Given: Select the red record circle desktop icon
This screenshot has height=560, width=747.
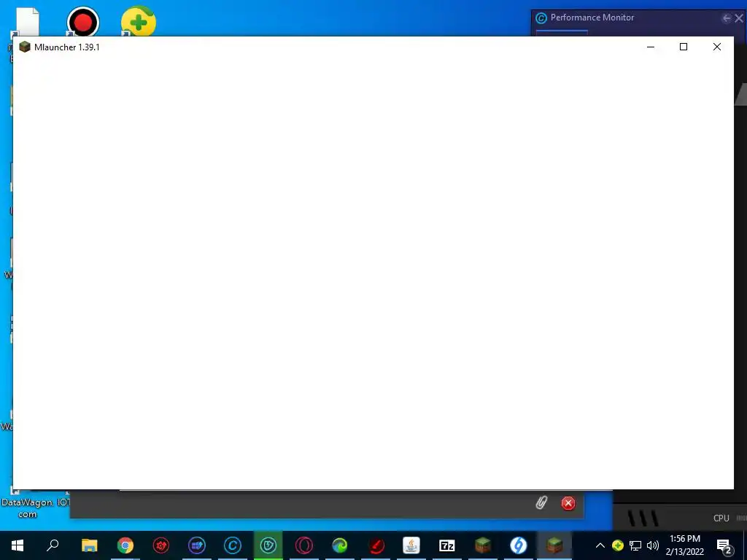Looking at the screenshot, I should (x=83, y=21).
